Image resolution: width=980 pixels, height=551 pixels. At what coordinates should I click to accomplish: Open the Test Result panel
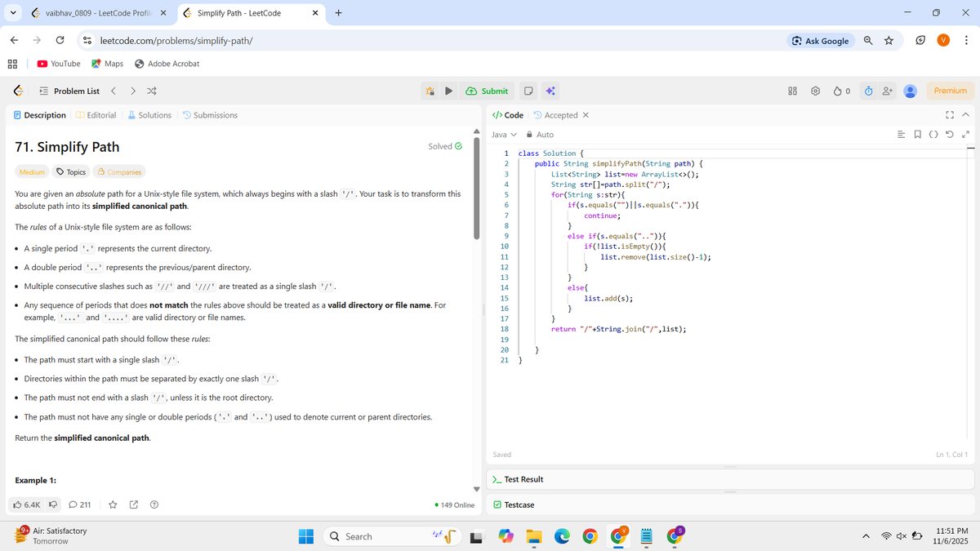tap(518, 479)
